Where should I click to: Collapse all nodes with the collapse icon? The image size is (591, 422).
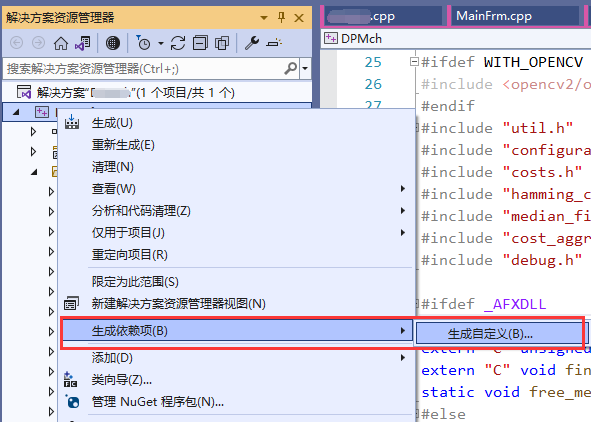click(200, 43)
